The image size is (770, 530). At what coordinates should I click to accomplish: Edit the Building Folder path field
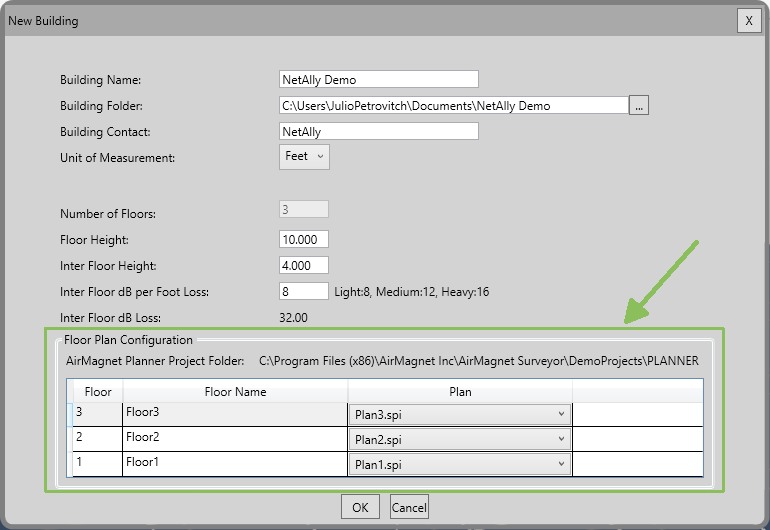454,105
